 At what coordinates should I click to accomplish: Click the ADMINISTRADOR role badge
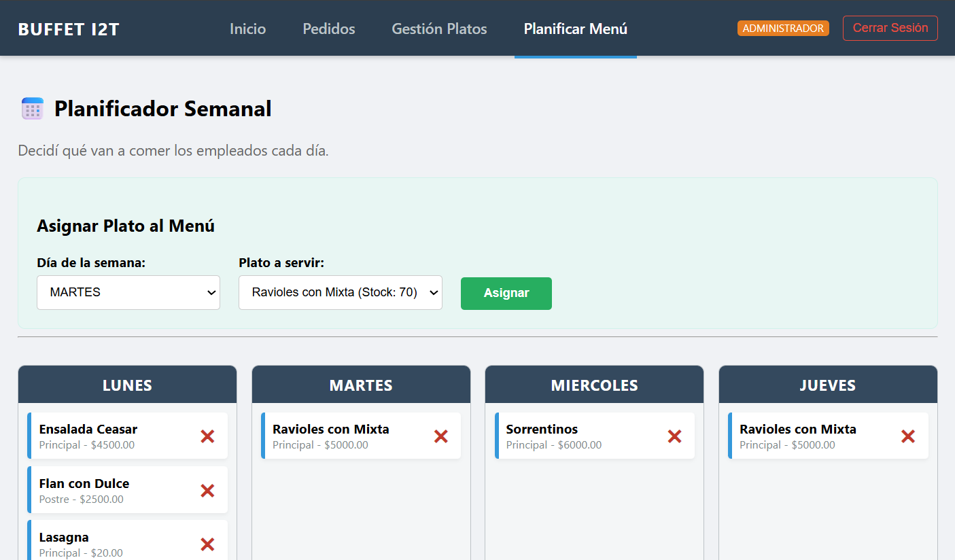(783, 29)
